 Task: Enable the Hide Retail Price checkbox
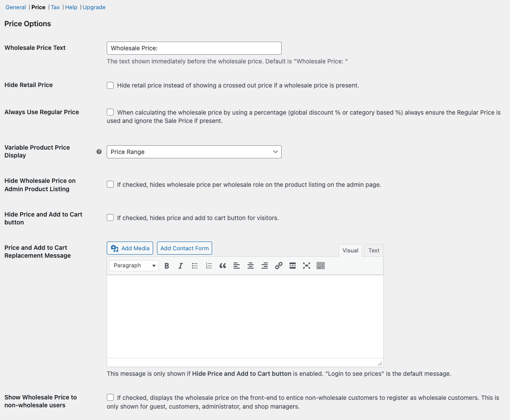[110, 85]
